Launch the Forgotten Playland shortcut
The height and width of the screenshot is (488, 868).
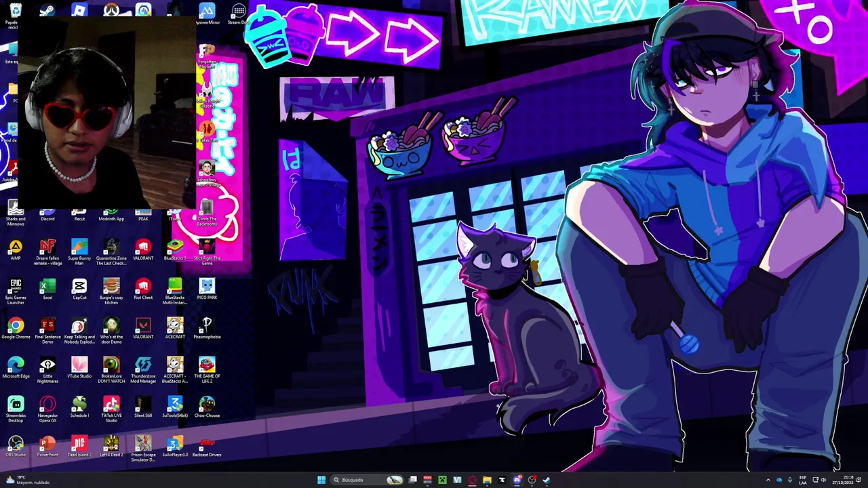(207, 57)
